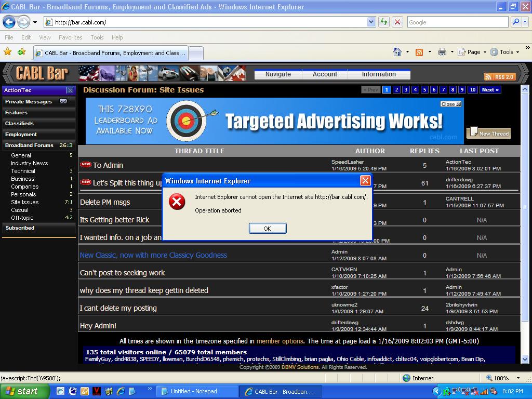Click the address bar URL field
The image size is (532, 399).
[x=206, y=22]
